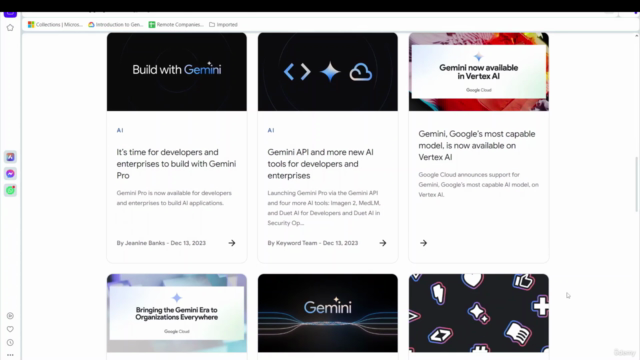
Task: Open 'Gemini API and more new AI tools' headline
Action: (321, 164)
